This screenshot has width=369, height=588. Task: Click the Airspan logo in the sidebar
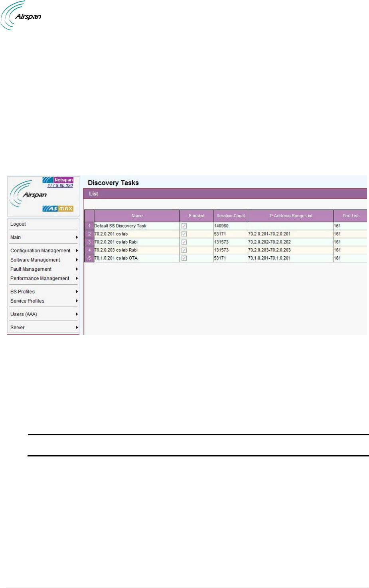click(x=28, y=194)
